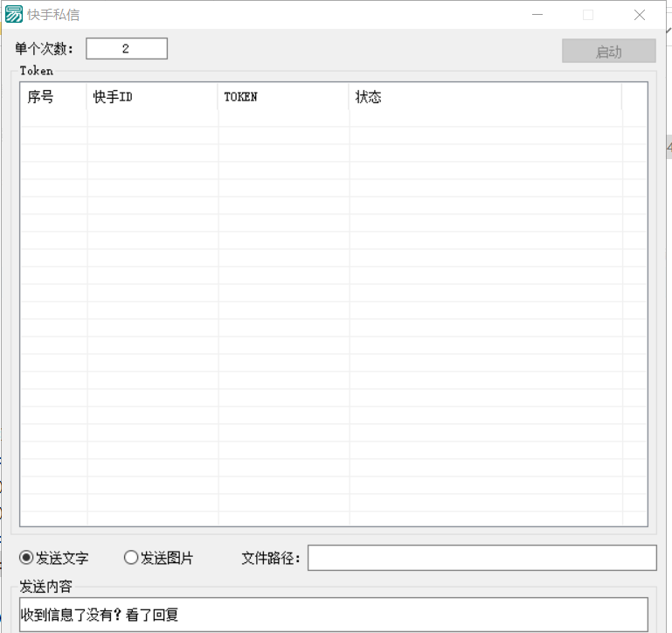Edit the 单个次数 count field

click(x=127, y=48)
